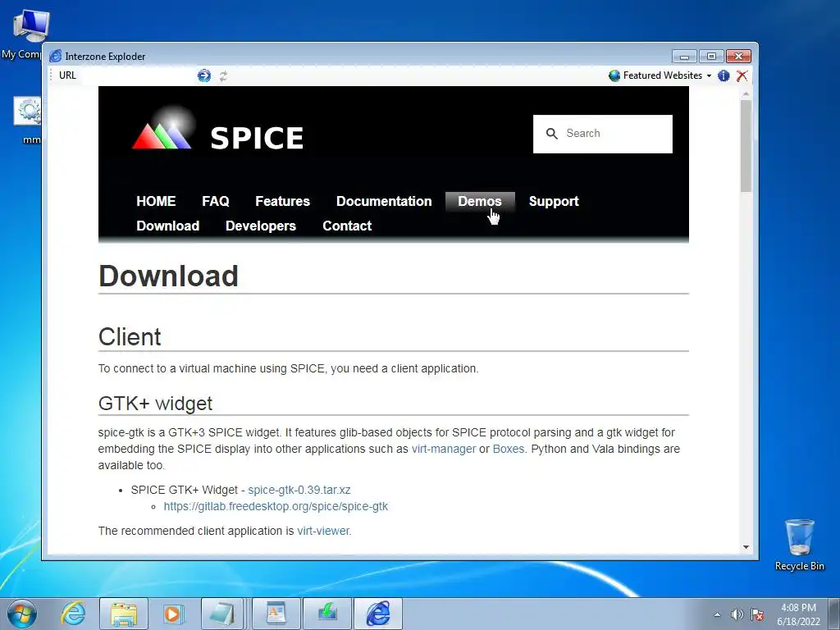Click the volume speaker tray icon
The width and height of the screenshot is (840, 630).
[x=737, y=614]
